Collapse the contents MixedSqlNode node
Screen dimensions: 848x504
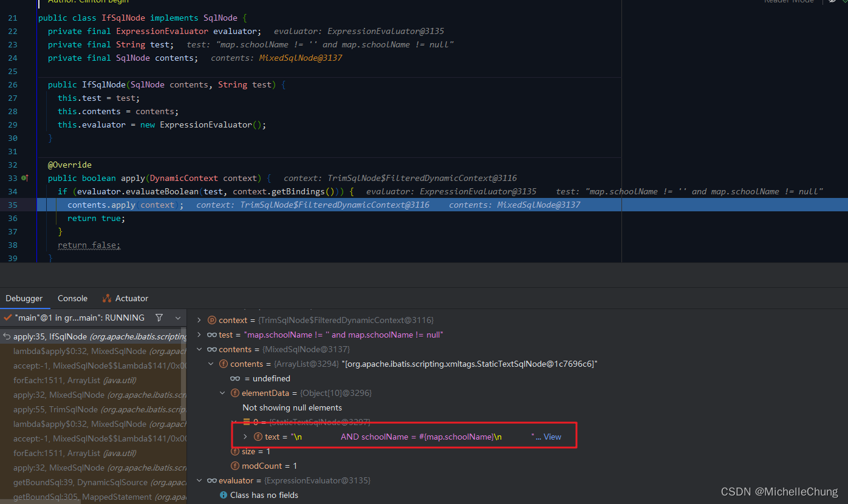pyautogui.click(x=199, y=349)
